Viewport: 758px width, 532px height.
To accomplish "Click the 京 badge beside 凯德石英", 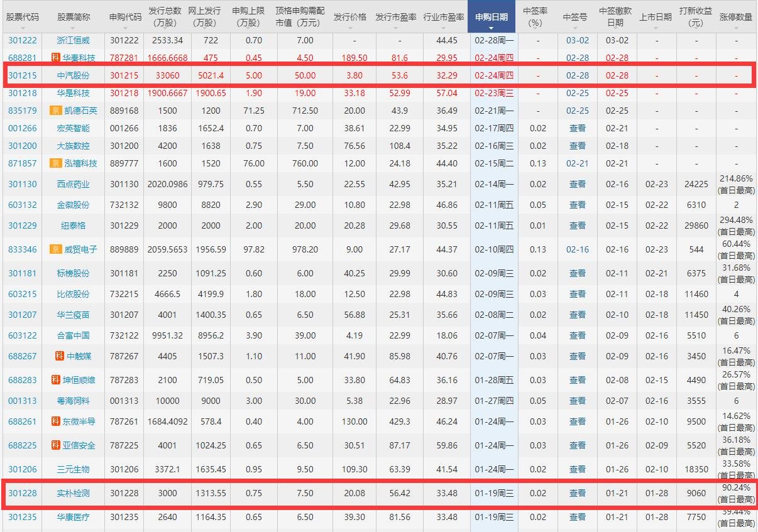I will tap(55, 111).
